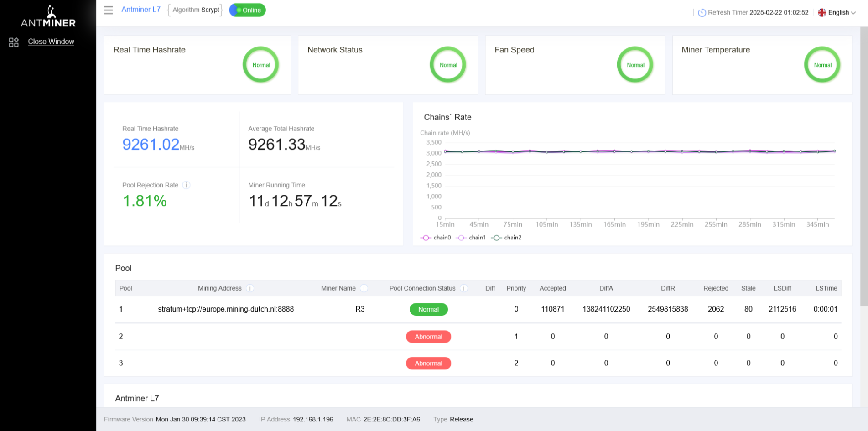Click info icon next to Pool Rejection Rate
Screen dimensions: 868x431
tap(186, 185)
